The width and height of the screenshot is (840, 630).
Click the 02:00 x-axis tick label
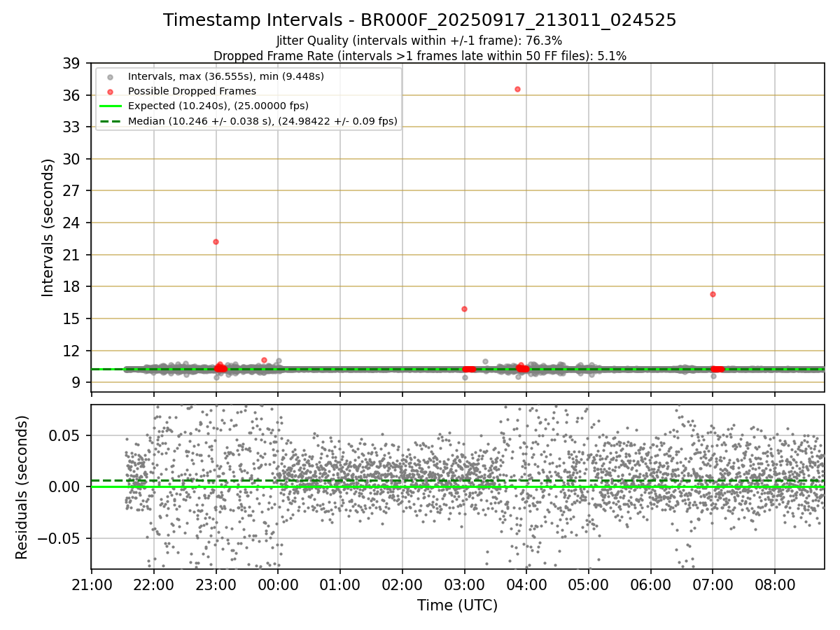click(402, 584)
